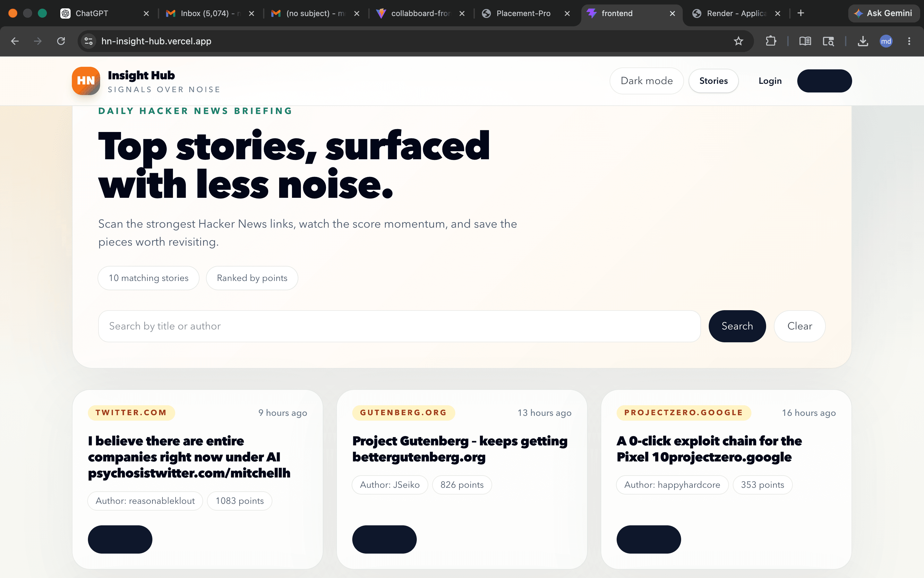This screenshot has height=578, width=924.
Task: Click the address bar URL hn-insight-hub.vercel.app
Action: tap(156, 41)
